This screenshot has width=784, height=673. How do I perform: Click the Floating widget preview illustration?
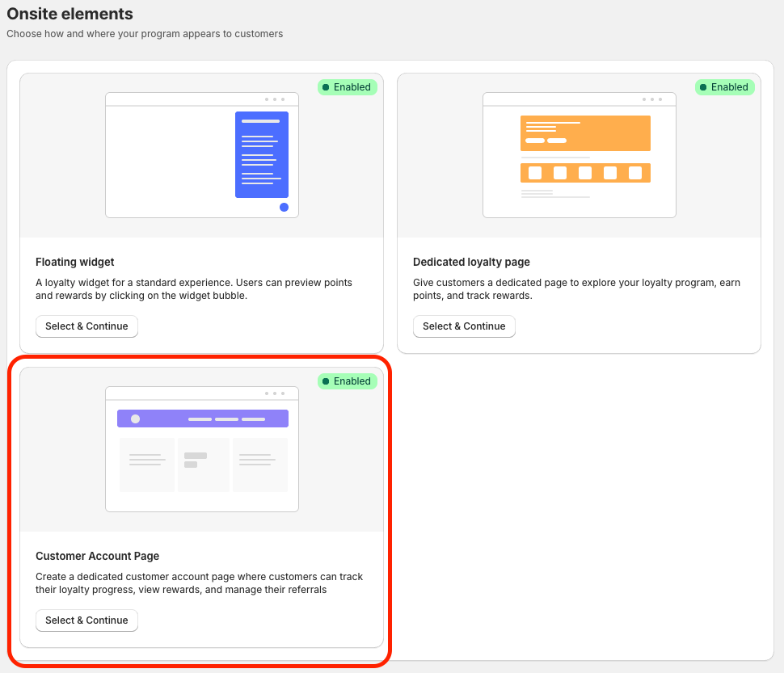[202, 155]
